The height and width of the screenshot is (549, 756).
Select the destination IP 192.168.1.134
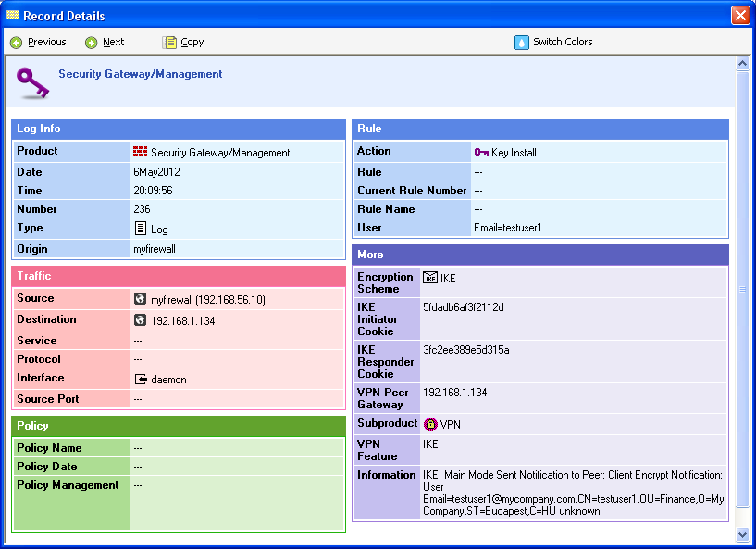point(182,320)
